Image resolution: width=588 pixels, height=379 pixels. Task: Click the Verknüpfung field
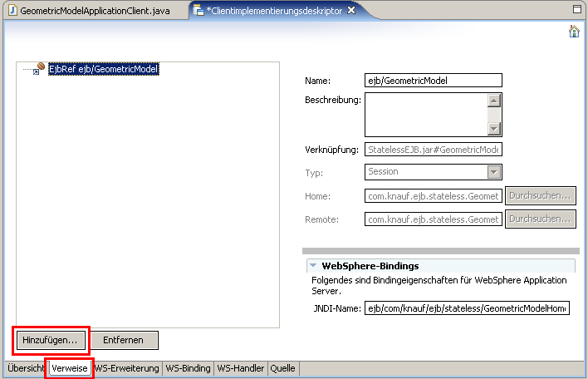point(434,150)
